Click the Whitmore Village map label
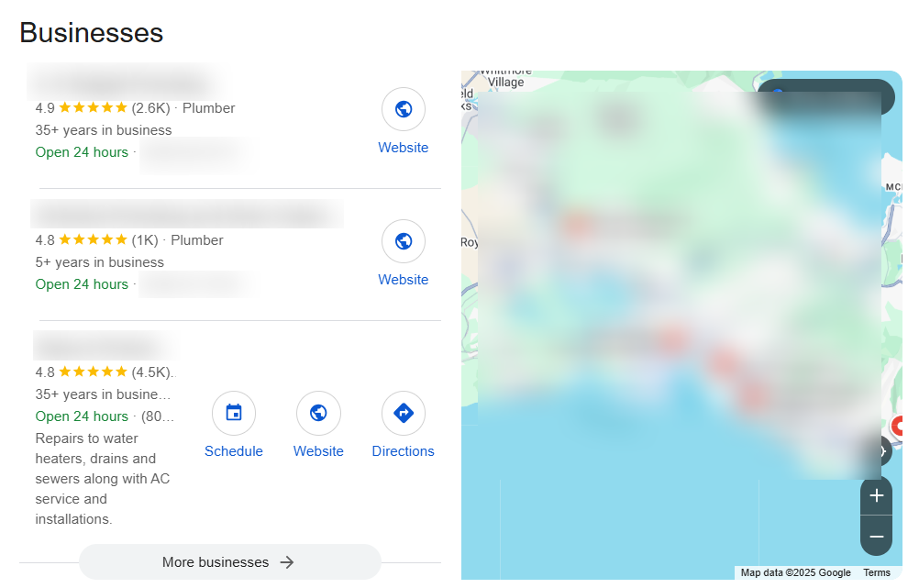919x588 pixels. [x=505, y=78]
